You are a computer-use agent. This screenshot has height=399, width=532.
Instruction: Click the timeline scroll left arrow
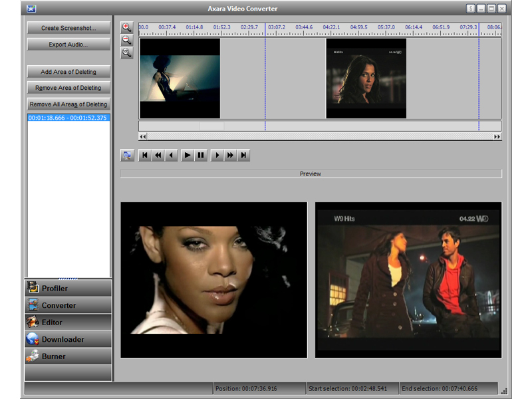(143, 136)
